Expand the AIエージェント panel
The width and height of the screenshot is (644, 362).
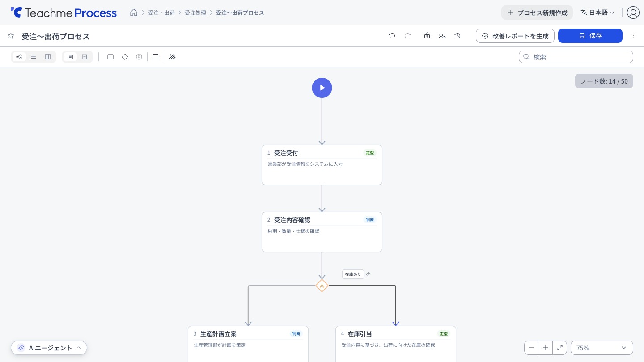[49, 348]
